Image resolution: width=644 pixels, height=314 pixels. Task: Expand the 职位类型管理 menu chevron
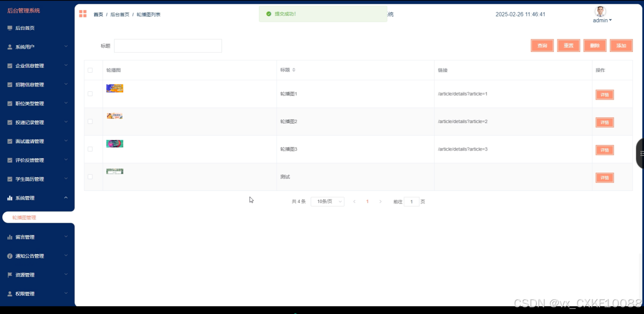click(x=66, y=103)
